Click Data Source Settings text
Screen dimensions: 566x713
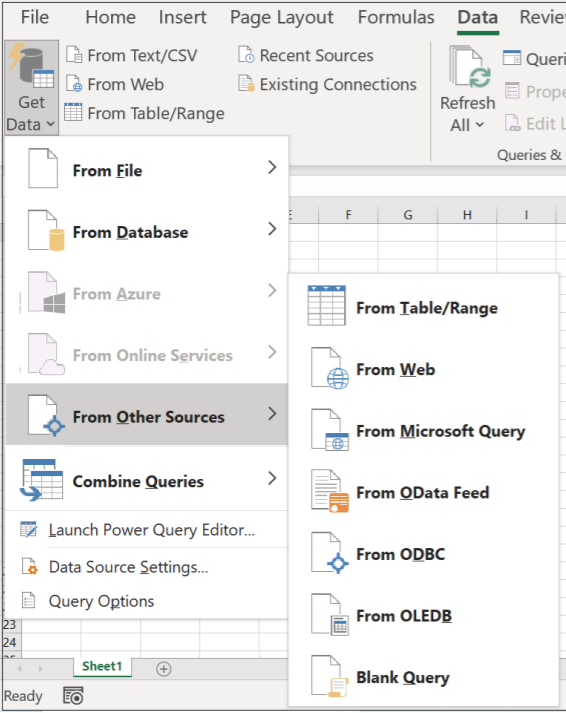(129, 567)
